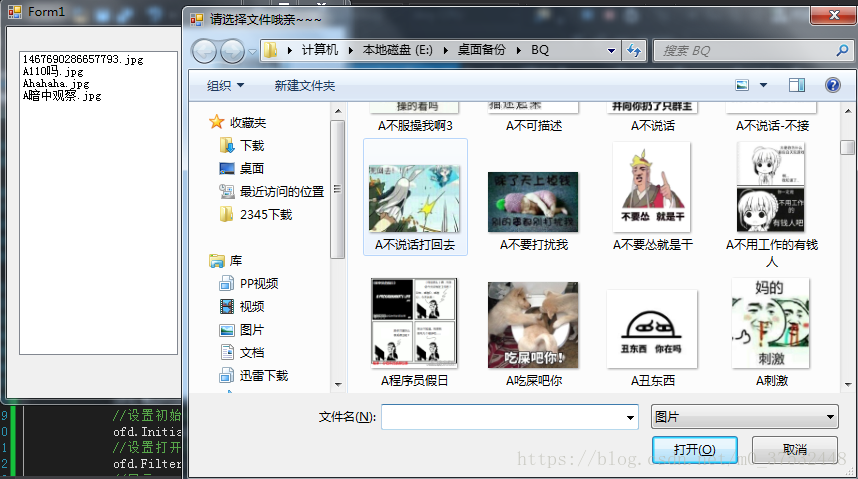Open the 文件名 combo dropdown arrow
This screenshot has height=479, width=858.
630,418
